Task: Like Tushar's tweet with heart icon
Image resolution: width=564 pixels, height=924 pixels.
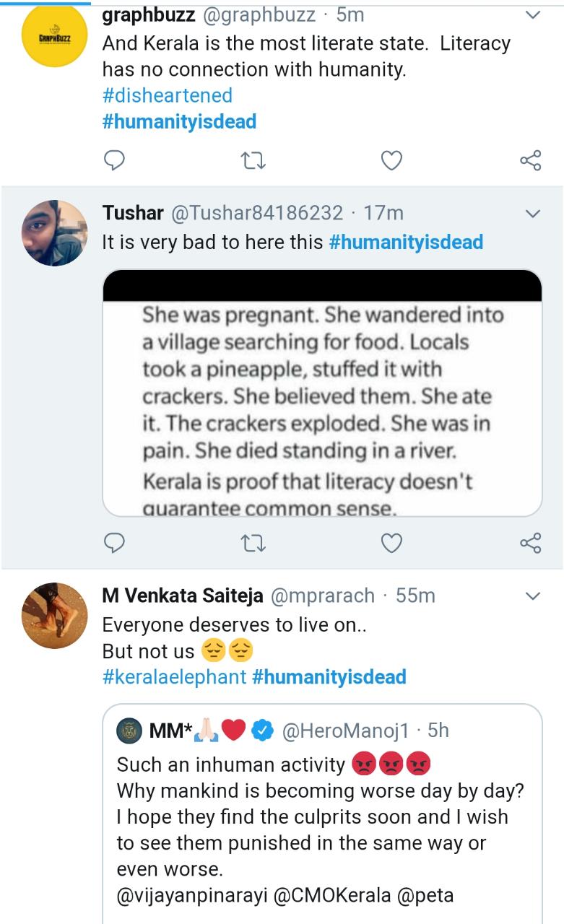Action: (391, 542)
